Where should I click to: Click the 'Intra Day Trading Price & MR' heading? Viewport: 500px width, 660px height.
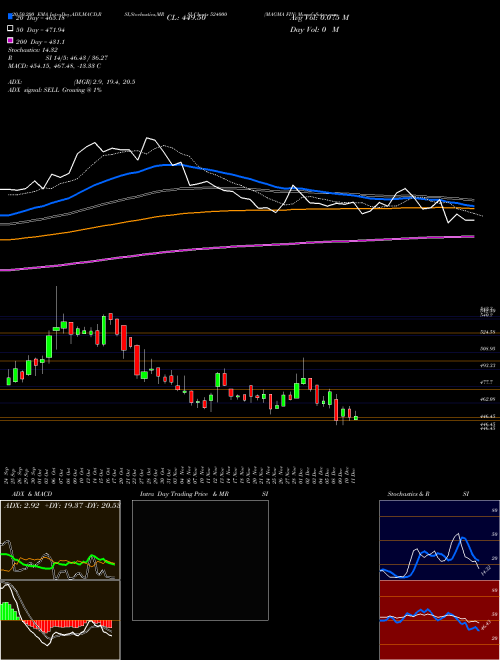click(184, 494)
